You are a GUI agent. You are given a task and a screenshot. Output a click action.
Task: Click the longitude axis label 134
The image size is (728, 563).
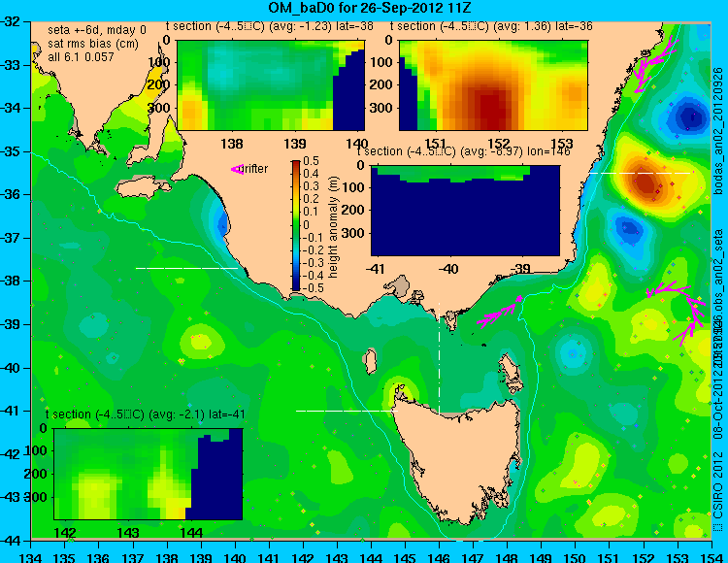point(31,557)
